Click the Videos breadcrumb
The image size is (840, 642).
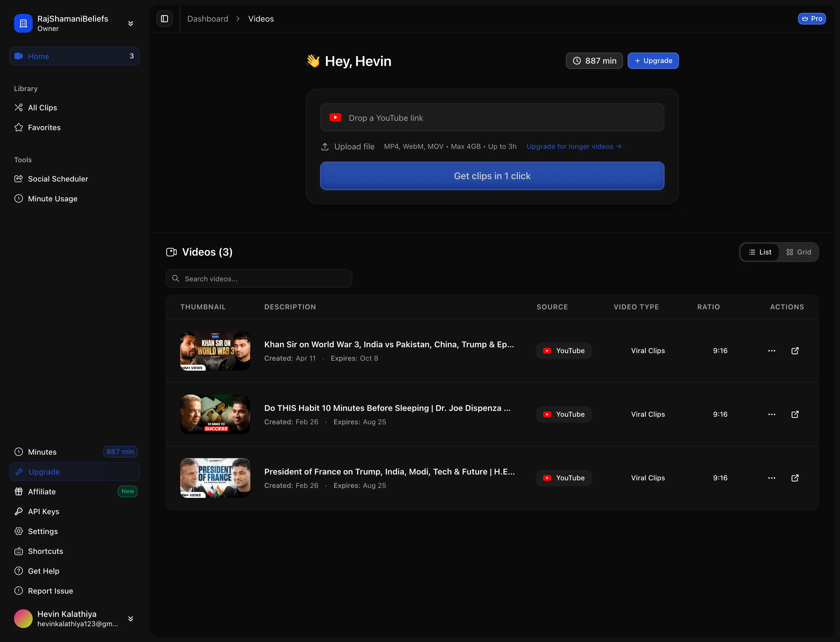click(x=261, y=19)
